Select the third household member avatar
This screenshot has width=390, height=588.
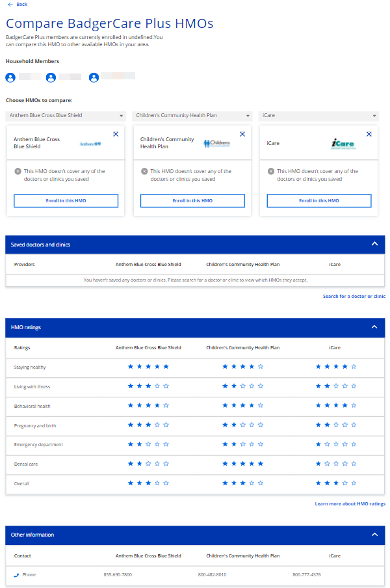94,77
